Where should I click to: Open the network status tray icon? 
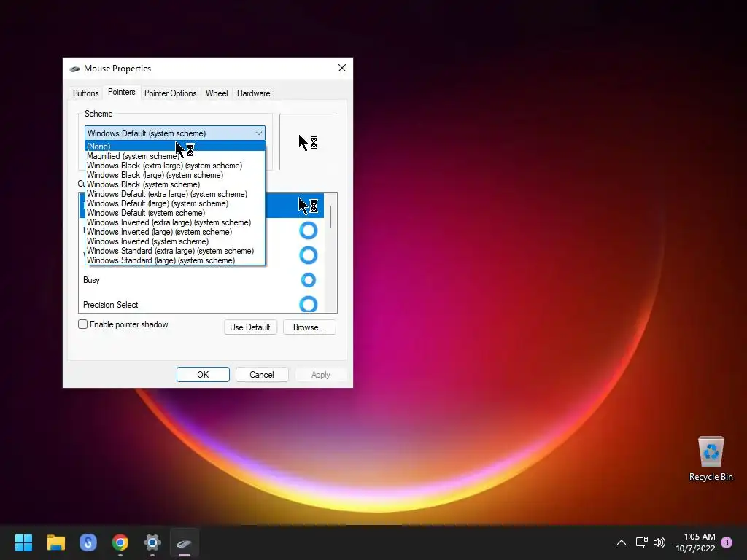(x=641, y=542)
